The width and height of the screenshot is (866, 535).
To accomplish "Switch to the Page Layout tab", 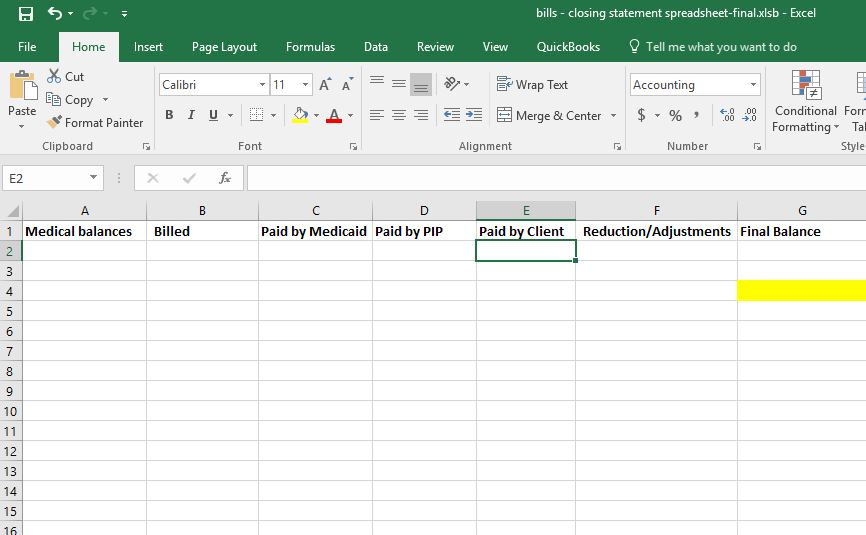I will [x=224, y=47].
